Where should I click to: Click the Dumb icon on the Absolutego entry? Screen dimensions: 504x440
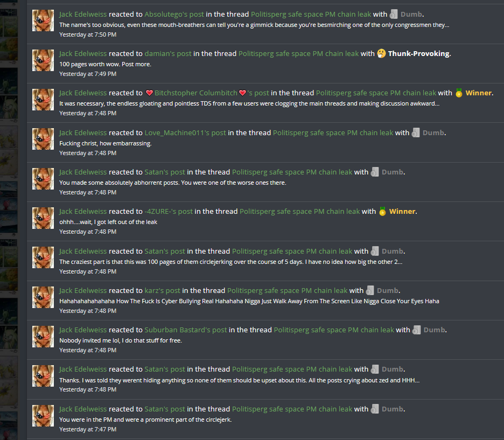tap(394, 15)
